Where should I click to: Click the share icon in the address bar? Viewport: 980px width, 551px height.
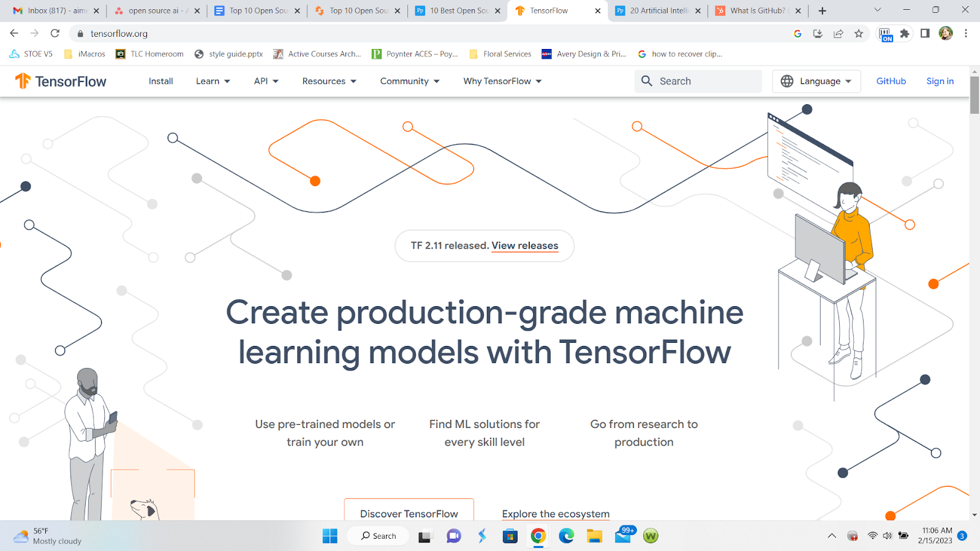(x=838, y=34)
